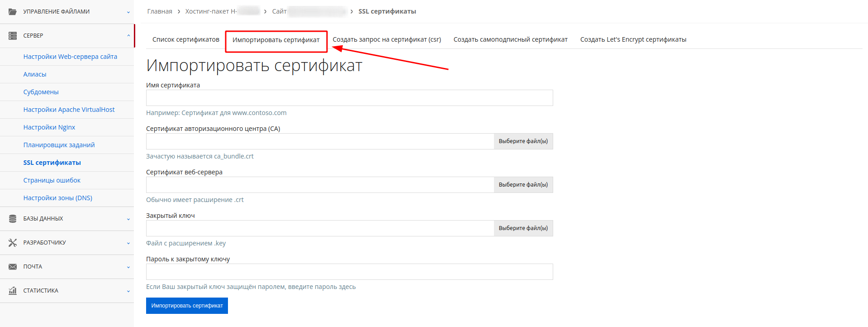Open Настройки Apache VirtualHost link
The height and width of the screenshot is (327, 868).
click(x=69, y=110)
